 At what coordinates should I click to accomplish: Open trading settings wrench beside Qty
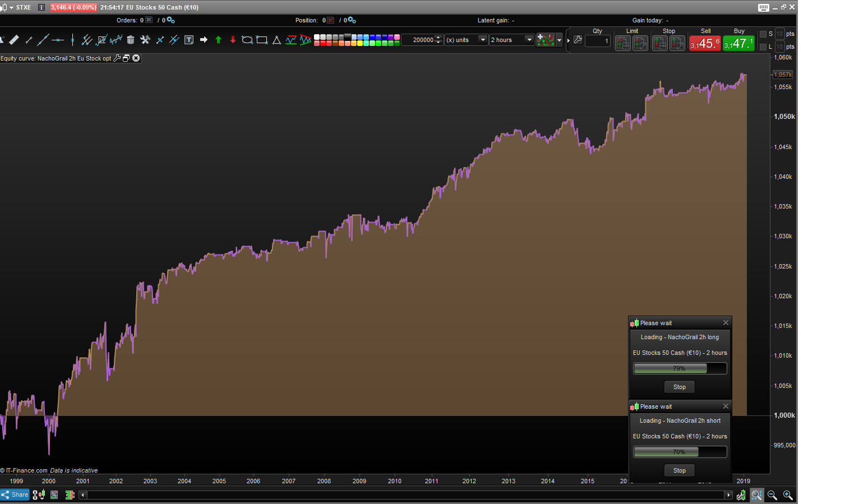click(578, 40)
